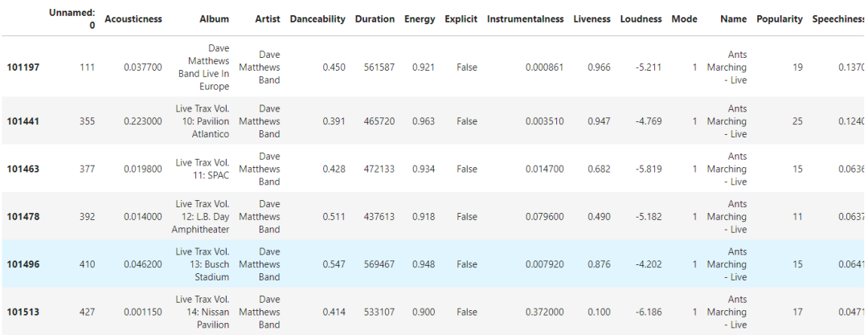The image size is (868, 335).
Task: Click Danceability value 0.450
Action: point(334,67)
